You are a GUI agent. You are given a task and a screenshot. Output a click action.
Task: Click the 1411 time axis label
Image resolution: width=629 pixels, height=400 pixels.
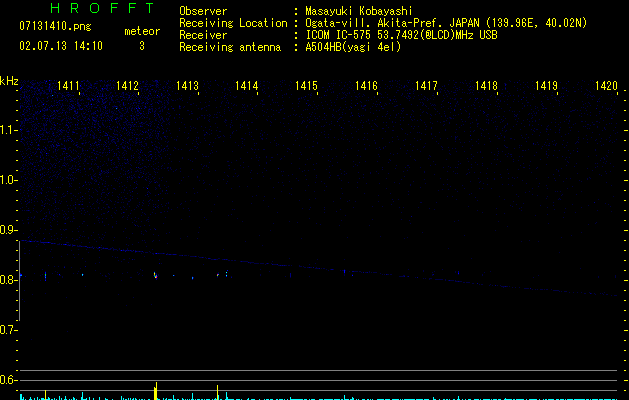point(68,86)
